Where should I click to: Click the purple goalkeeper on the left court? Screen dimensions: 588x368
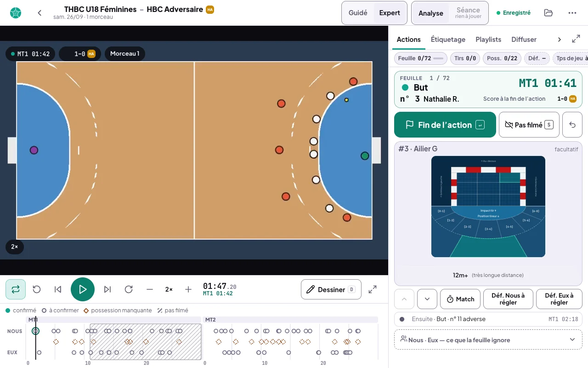tap(34, 150)
